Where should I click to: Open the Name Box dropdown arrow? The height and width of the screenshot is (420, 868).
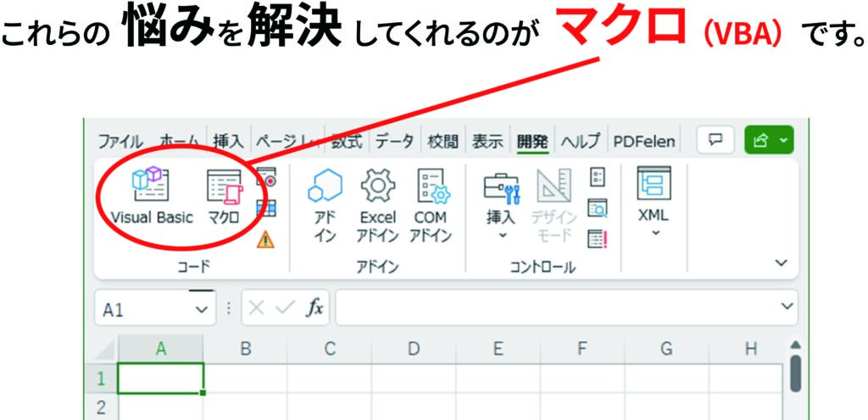(201, 310)
